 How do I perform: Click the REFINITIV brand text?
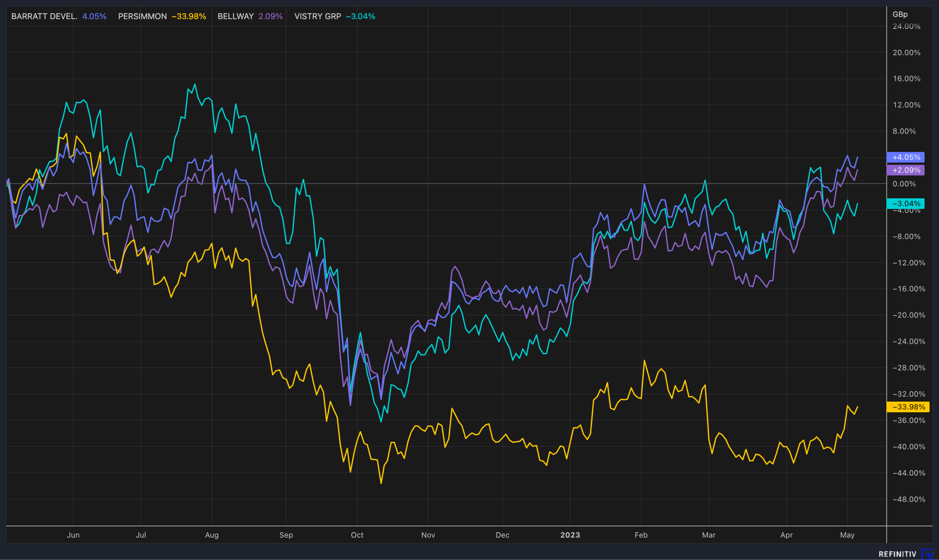tap(897, 554)
